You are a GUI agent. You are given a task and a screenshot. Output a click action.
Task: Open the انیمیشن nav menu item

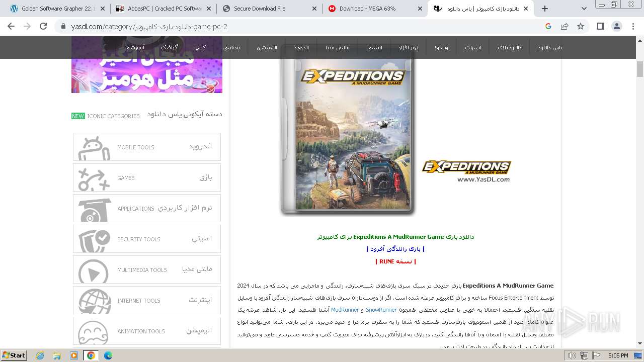pyautogui.click(x=267, y=47)
